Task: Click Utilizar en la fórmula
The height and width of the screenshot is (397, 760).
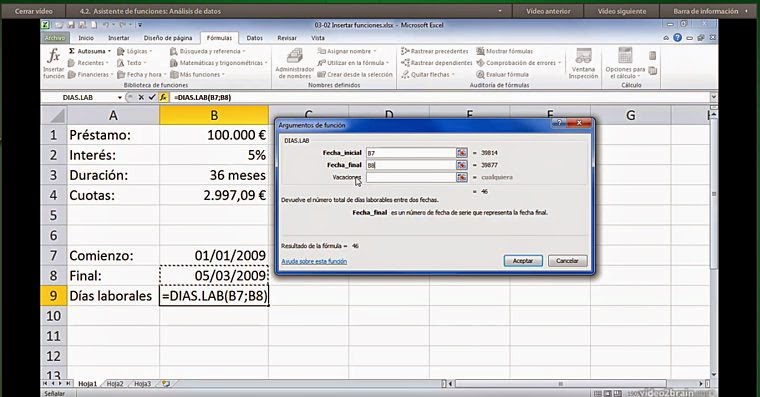Action: (x=354, y=63)
